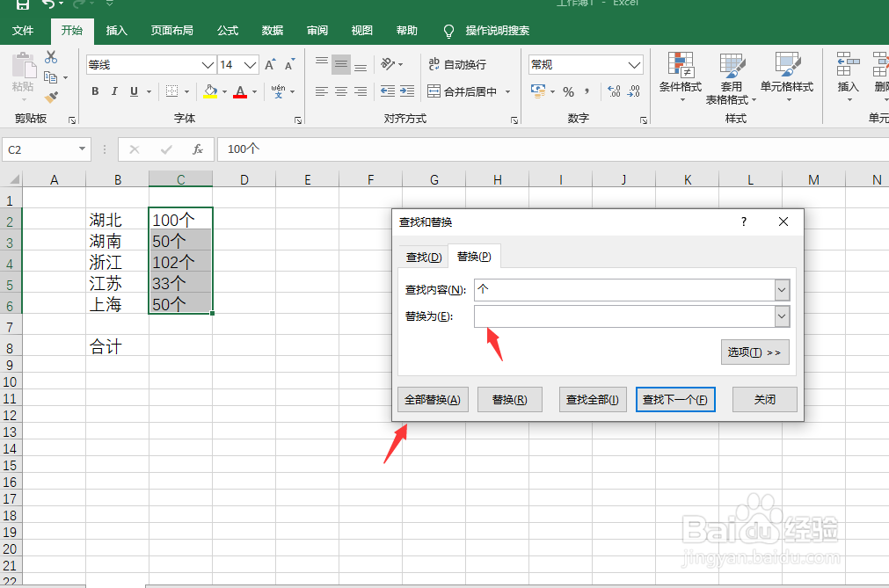
Task: Click accounting number format icon
Action: pyautogui.click(x=538, y=91)
